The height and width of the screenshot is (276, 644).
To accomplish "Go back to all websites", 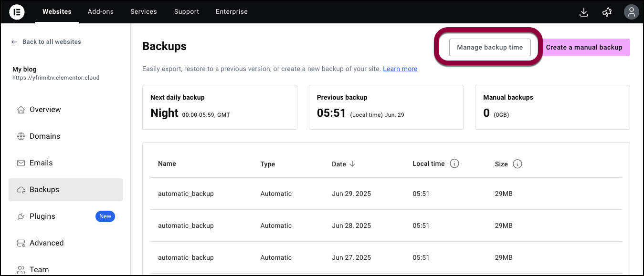I will (x=46, y=42).
